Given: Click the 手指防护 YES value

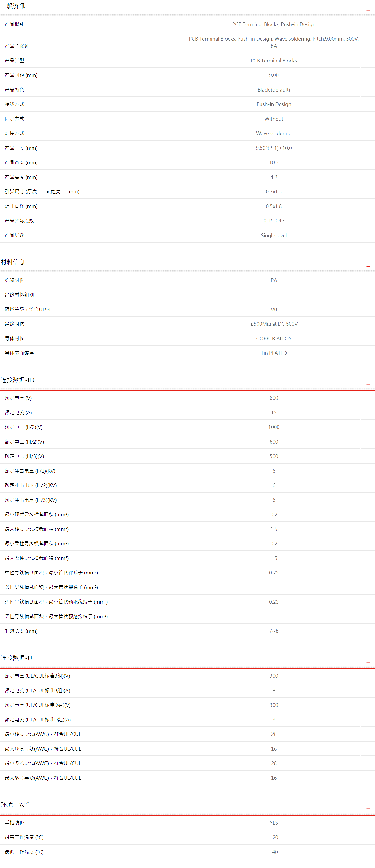Looking at the screenshot, I should pyautogui.click(x=274, y=823).
